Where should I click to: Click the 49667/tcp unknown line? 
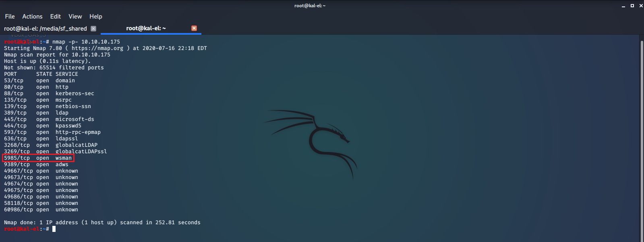click(x=41, y=171)
